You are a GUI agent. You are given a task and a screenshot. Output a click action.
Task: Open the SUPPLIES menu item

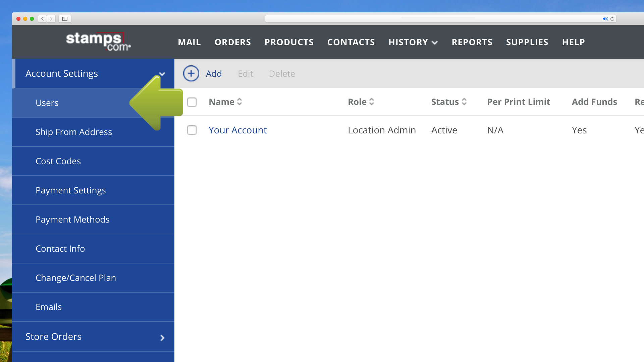point(527,42)
